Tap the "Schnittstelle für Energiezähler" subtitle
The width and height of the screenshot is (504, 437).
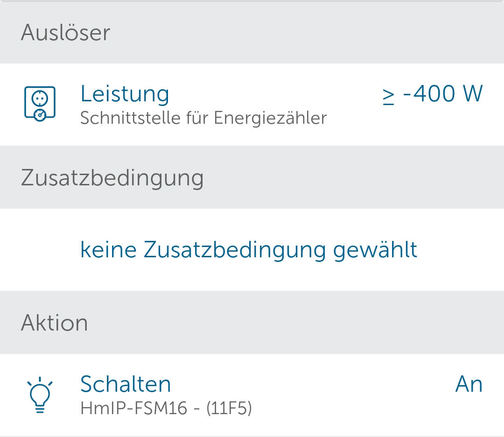pyautogui.click(x=203, y=118)
